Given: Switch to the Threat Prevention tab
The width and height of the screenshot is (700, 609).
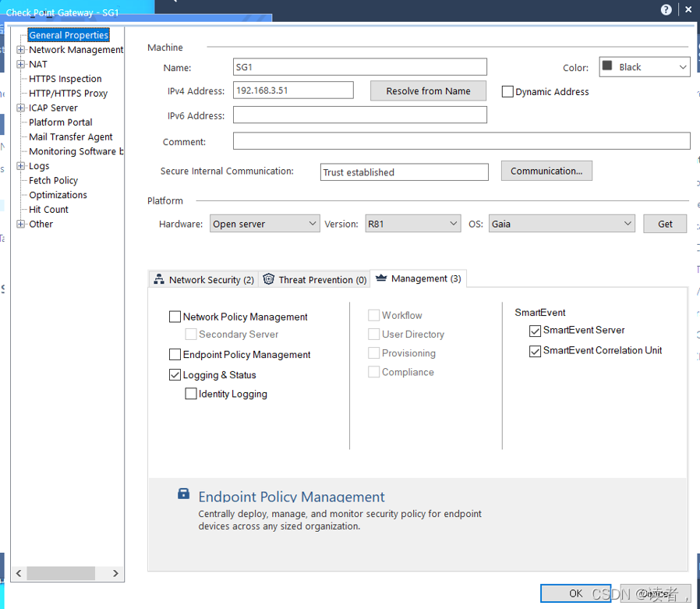Looking at the screenshot, I should pyautogui.click(x=315, y=279).
